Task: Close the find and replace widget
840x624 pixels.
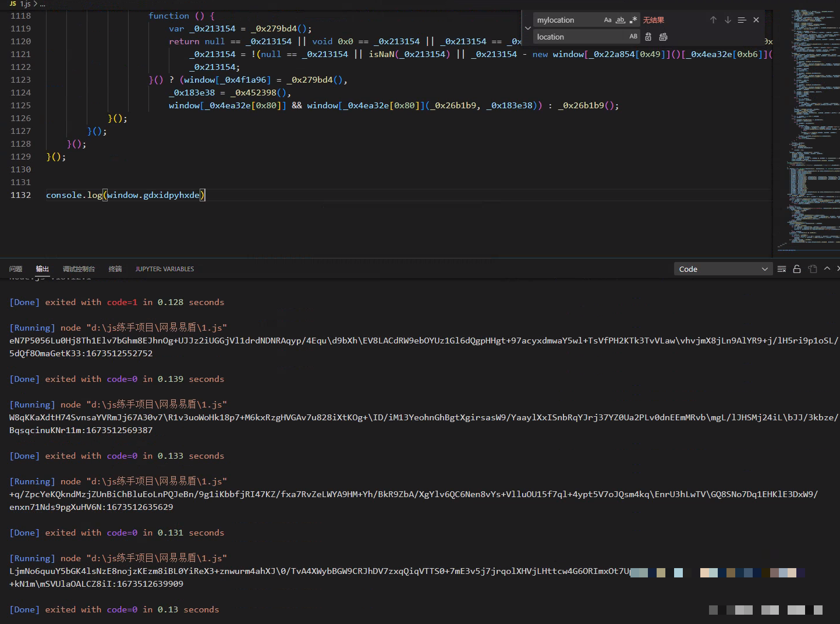Action: (756, 20)
